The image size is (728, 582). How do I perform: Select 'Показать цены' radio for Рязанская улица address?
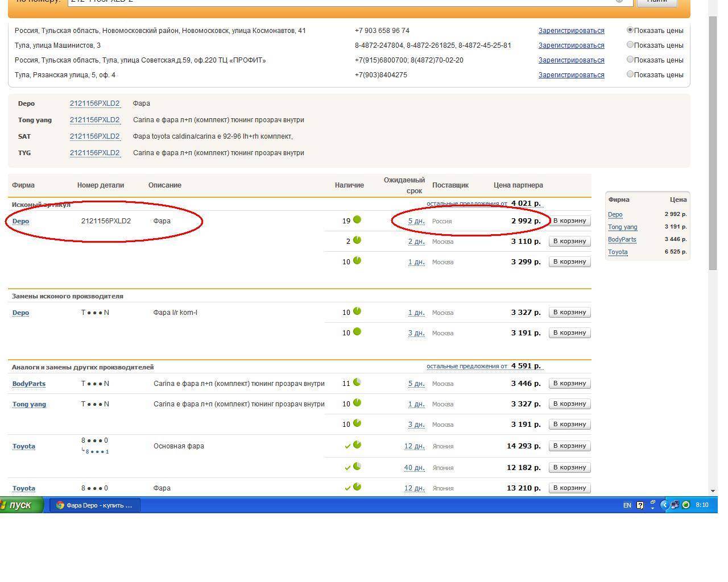(x=630, y=74)
